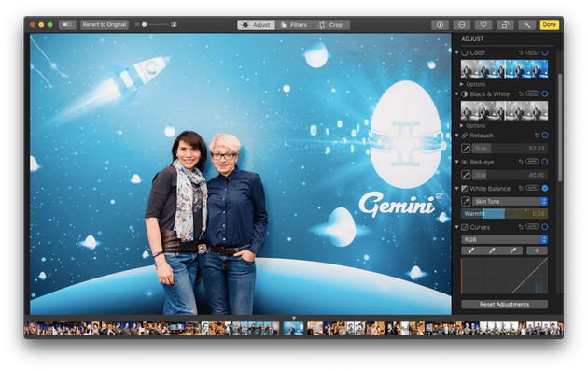Toggle the Curves adjustment circle
The image size is (588, 371).
(x=545, y=227)
